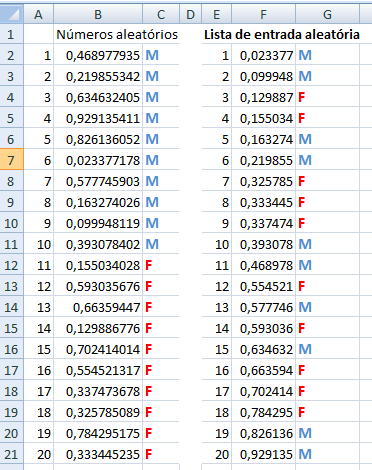
Task: Click cell with value 0,099948 in column F
Action: point(264,76)
